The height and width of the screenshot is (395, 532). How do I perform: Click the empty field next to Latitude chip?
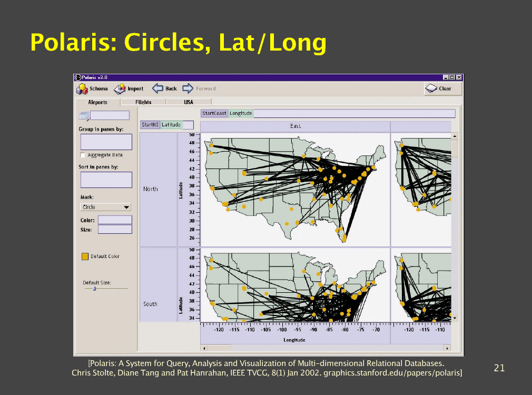click(x=188, y=125)
